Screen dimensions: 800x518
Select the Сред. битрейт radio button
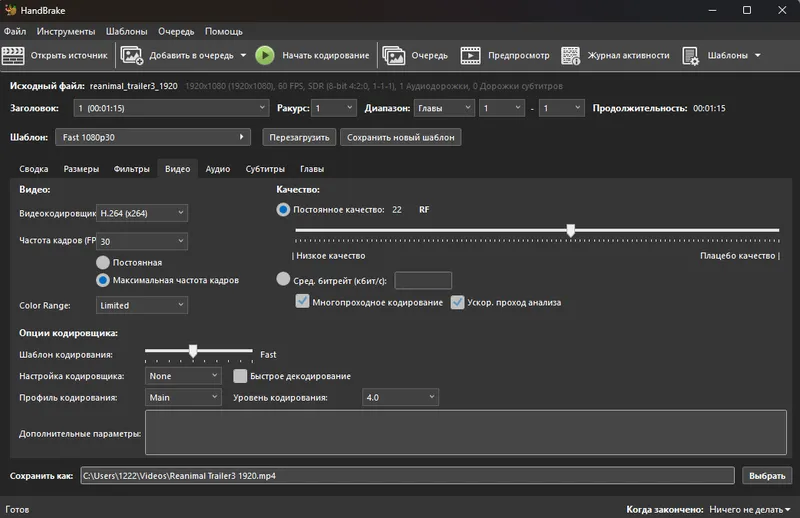[283, 279]
